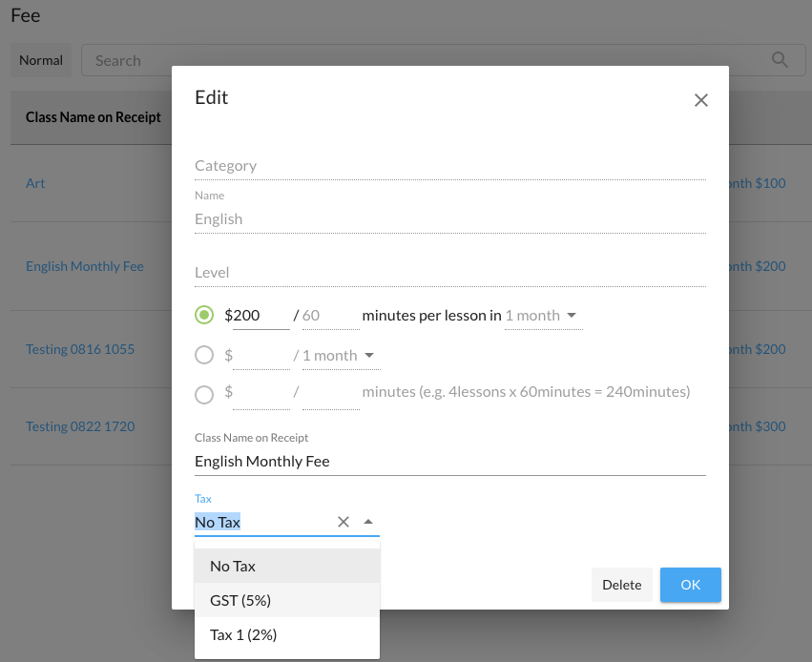This screenshot has height=662, width=812.
Task: Collapse the Tax dropdown arrow
Action: coord(368,522)
